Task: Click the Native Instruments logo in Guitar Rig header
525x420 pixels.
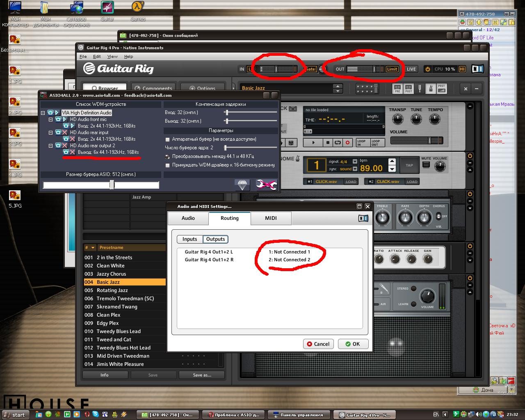Action: click(478, 69)
